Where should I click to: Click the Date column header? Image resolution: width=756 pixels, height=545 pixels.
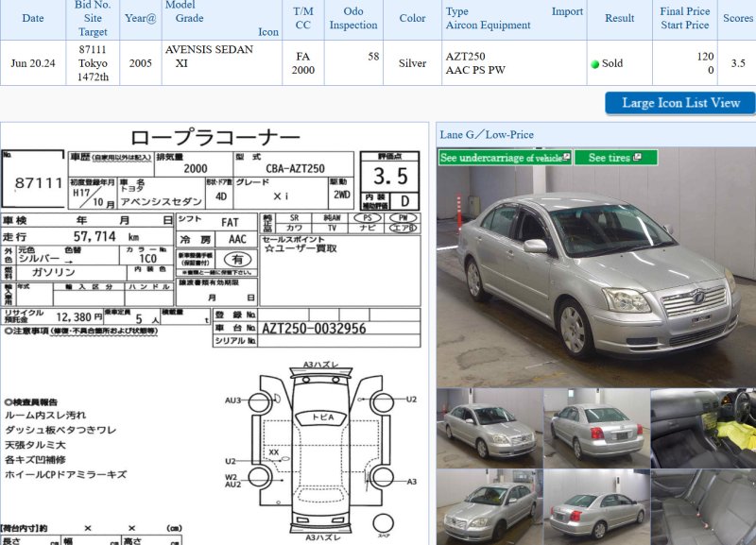(x=33, y=18)
